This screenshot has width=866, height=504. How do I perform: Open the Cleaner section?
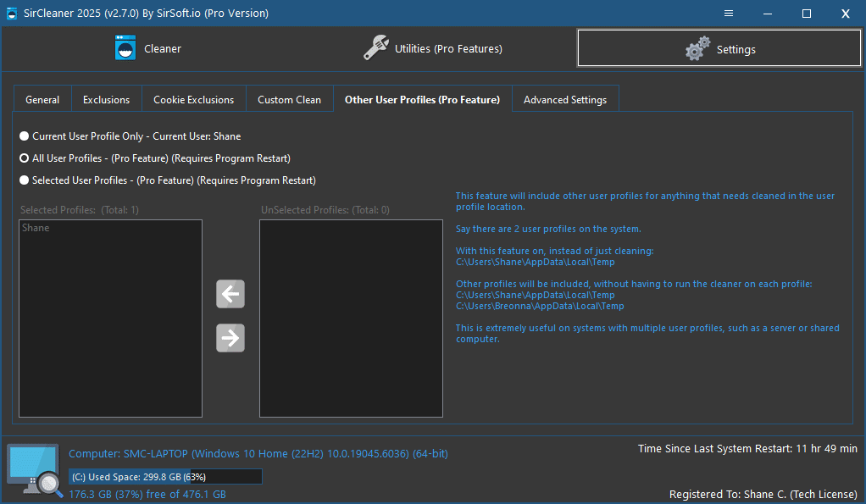[x=147, y=48]
